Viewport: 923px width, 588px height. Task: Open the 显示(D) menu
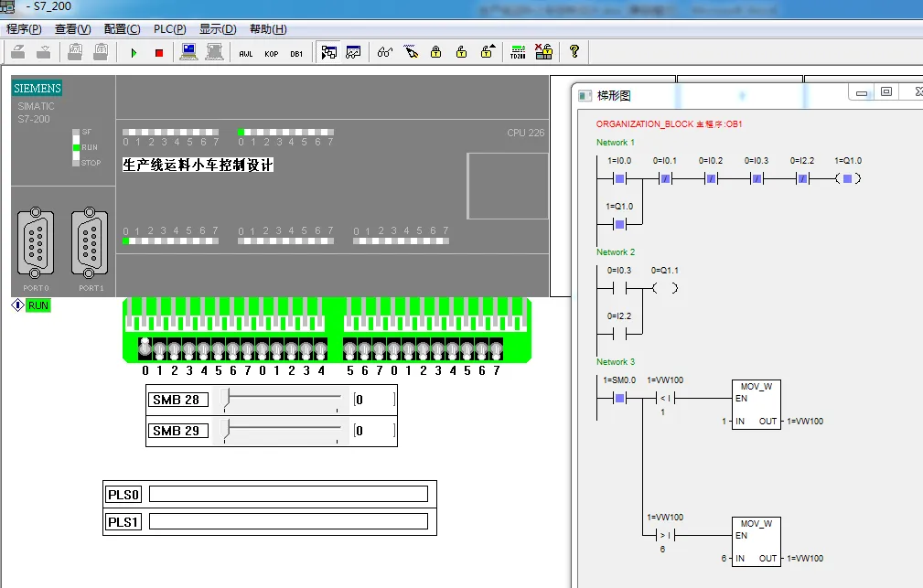218,29
